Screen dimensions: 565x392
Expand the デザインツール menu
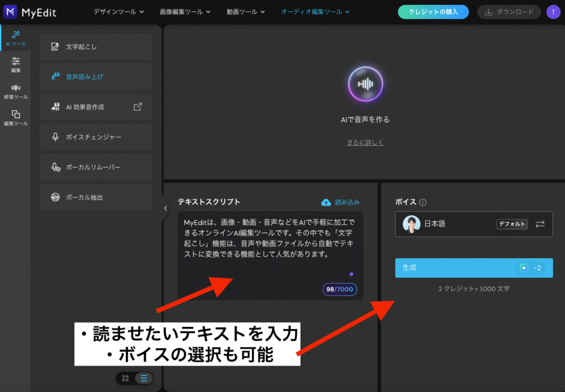click(x=119, y=12)
